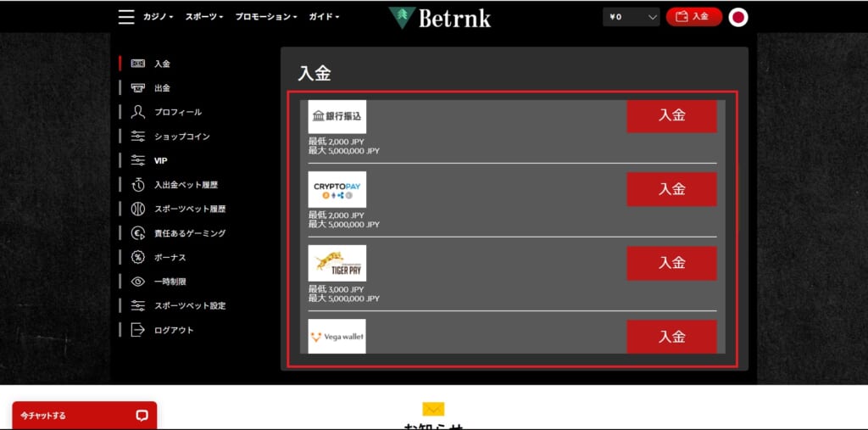Open VIP in the sidebar
This screenshot has width=868, height=430.
(160, 160)
